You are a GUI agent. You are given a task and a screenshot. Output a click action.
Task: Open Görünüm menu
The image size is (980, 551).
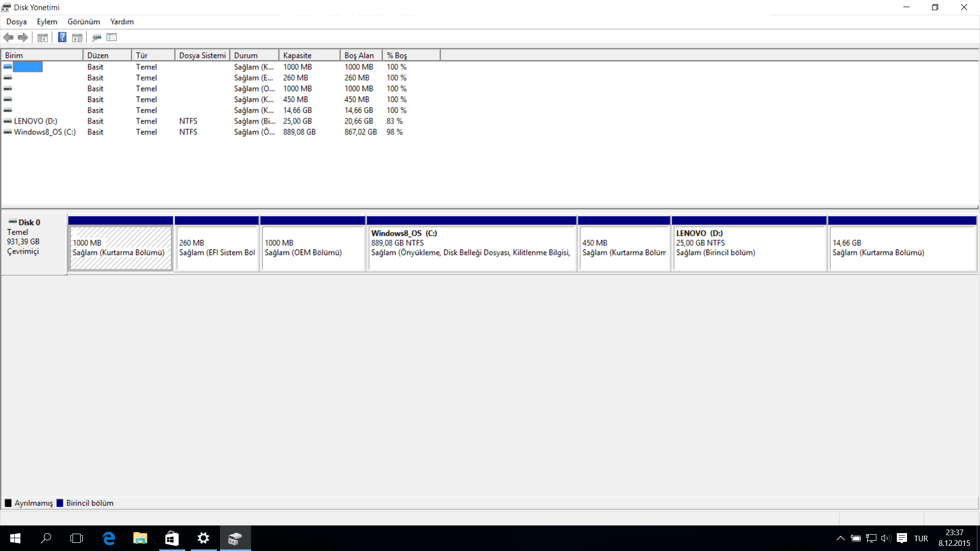pos(84,21)
